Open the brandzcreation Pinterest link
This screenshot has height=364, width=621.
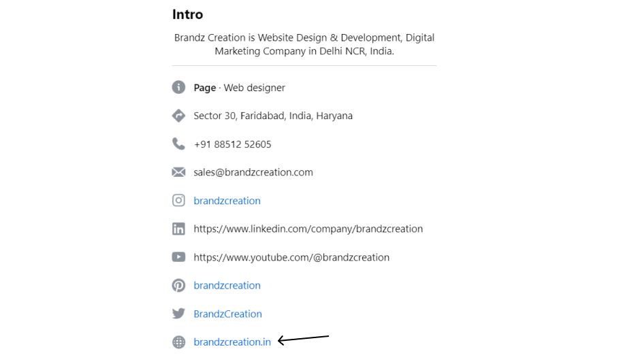click(x=227, y=285)
